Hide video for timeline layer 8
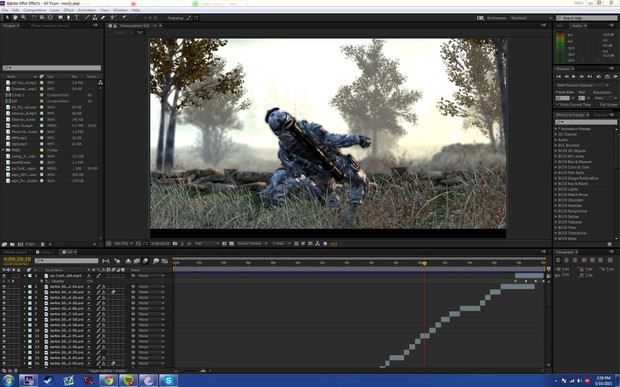 click(x=4, y=319)
